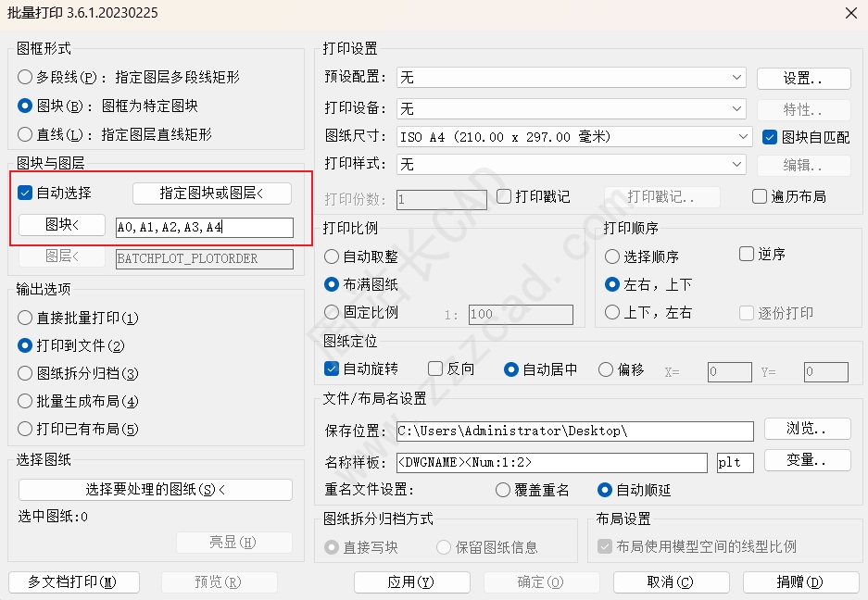Click the 保存位置 path field

575,431
